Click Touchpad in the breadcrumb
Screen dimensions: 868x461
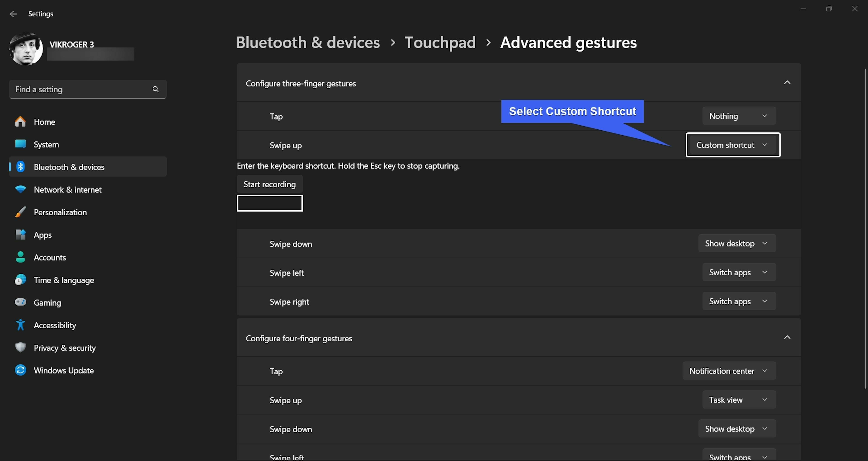pyautogui.click(x=440, y=42)
